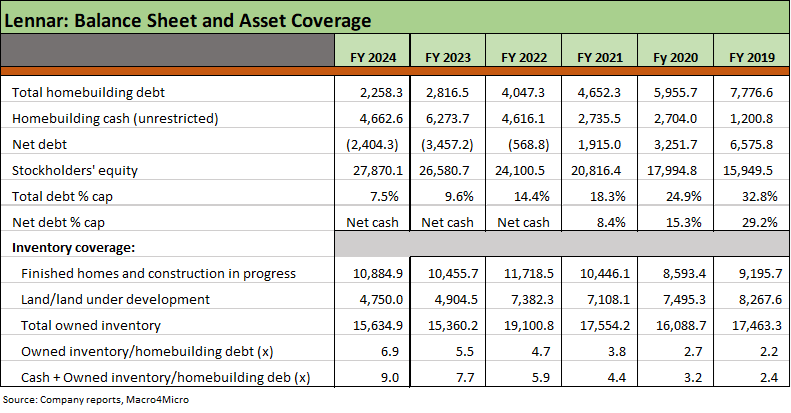Select the Fy 2020 column header
791x413 pixels.
click(x=675, y=57)
